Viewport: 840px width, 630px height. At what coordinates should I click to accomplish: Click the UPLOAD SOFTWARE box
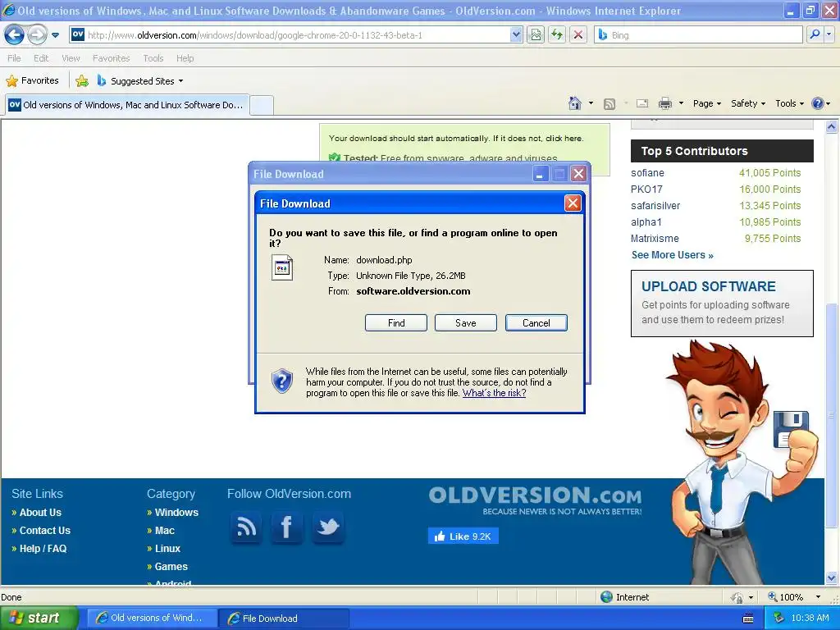[x=722, y=304]
